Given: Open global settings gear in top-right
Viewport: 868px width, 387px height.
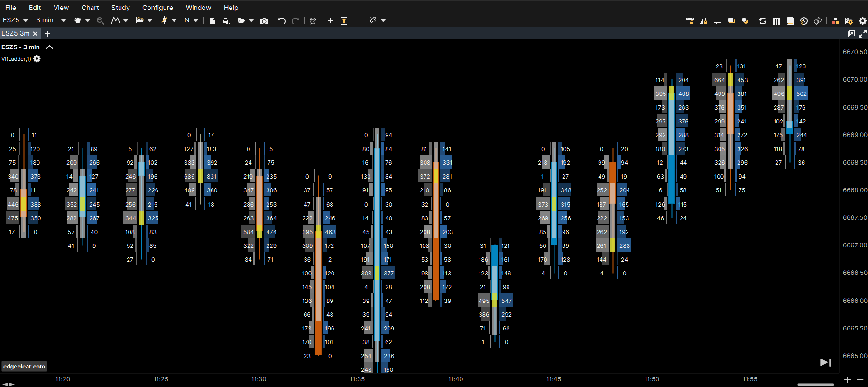Looking at the screenshot, I should click(863, 21).
